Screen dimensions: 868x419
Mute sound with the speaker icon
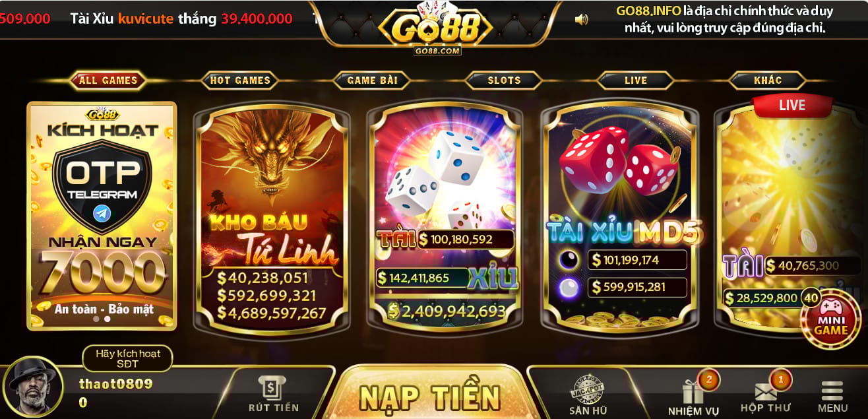[581, 20]
